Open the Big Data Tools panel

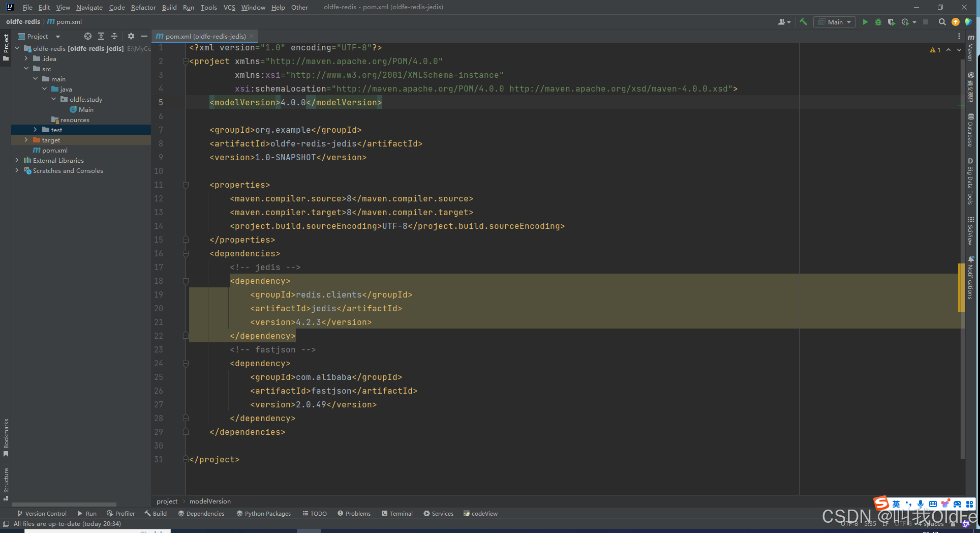pos(971,182)
